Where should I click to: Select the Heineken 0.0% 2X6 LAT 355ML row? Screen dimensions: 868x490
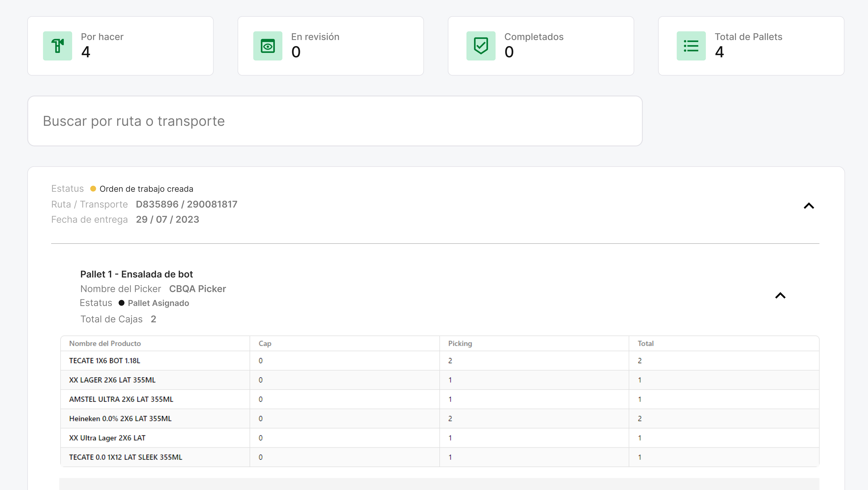(440, 419)
